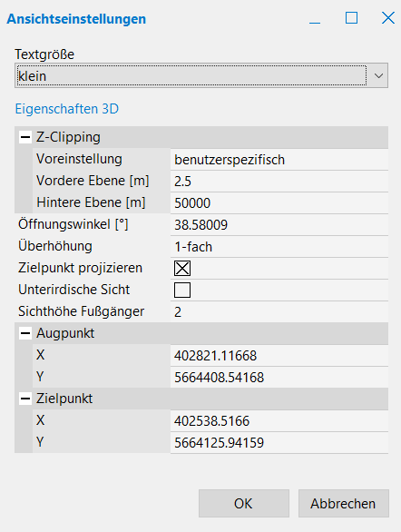Click the OK button
Viewport: 401px width, 532px height.
pyautogui.click(x=244, y=504)
